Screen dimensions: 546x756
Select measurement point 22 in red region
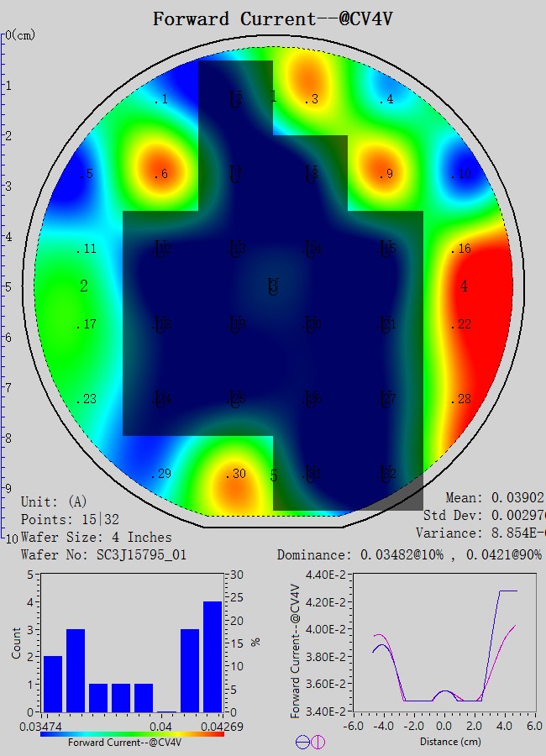(x=460, y=325)
